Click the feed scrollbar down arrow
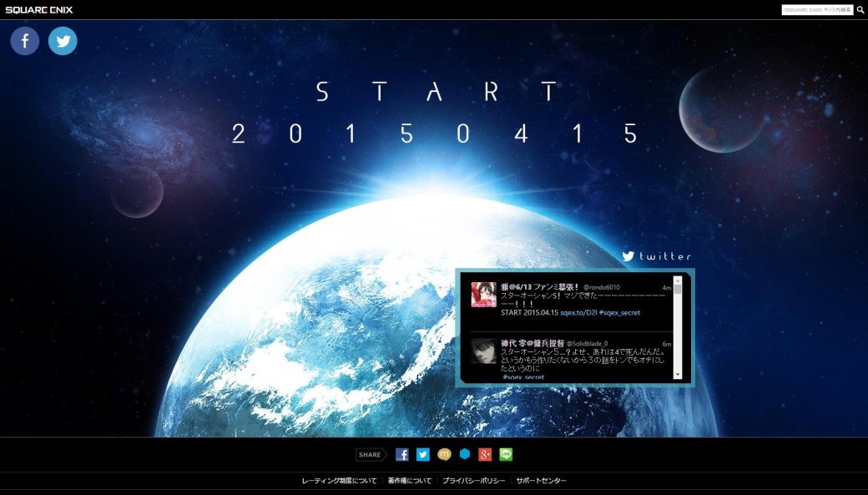The image size is (868, 495). [678, 375]
